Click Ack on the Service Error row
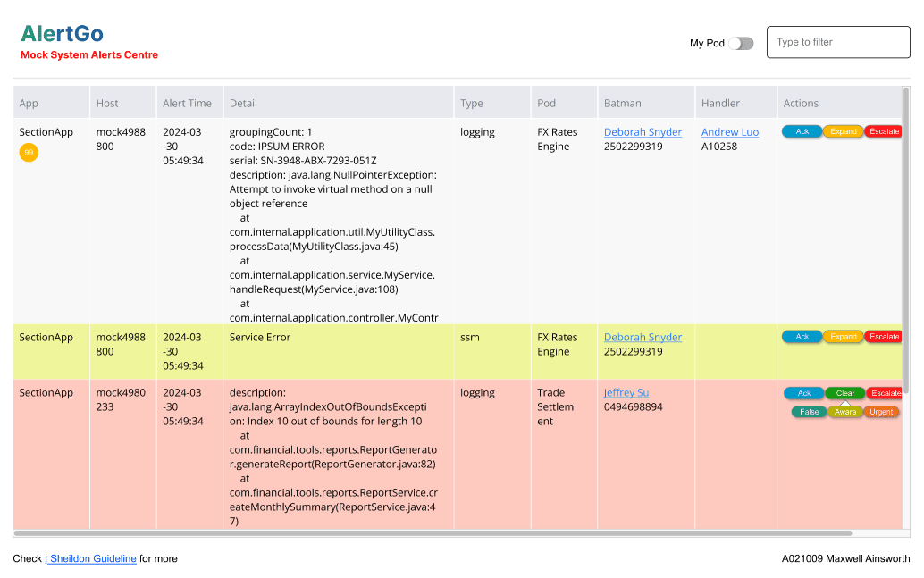924x578 pixels. 802,337
